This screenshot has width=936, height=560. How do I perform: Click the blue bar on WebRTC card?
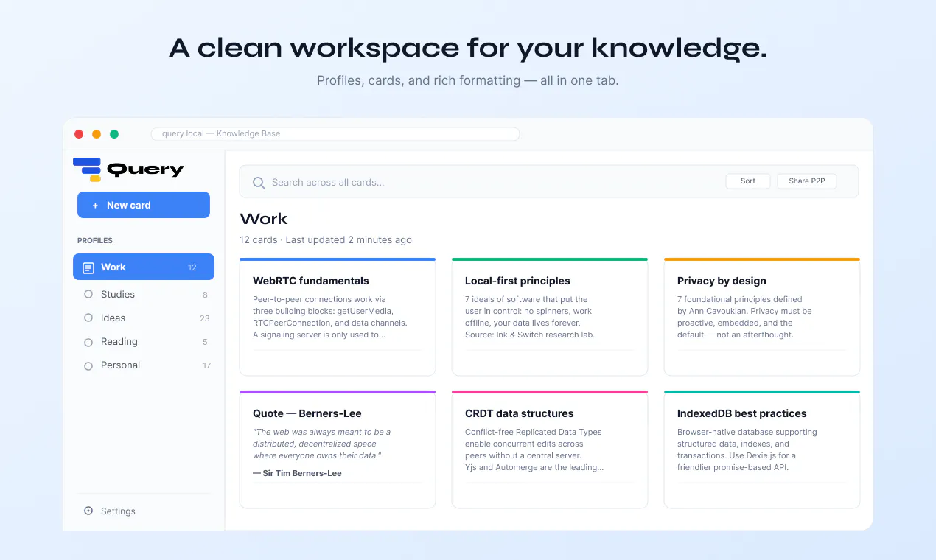click(338, 259)
